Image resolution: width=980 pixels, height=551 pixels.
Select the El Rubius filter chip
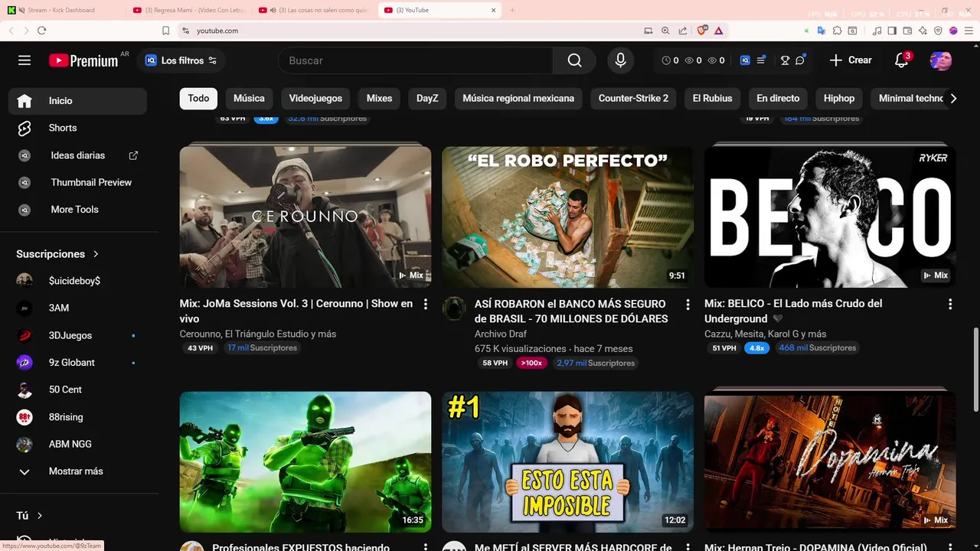click(712, 98)
